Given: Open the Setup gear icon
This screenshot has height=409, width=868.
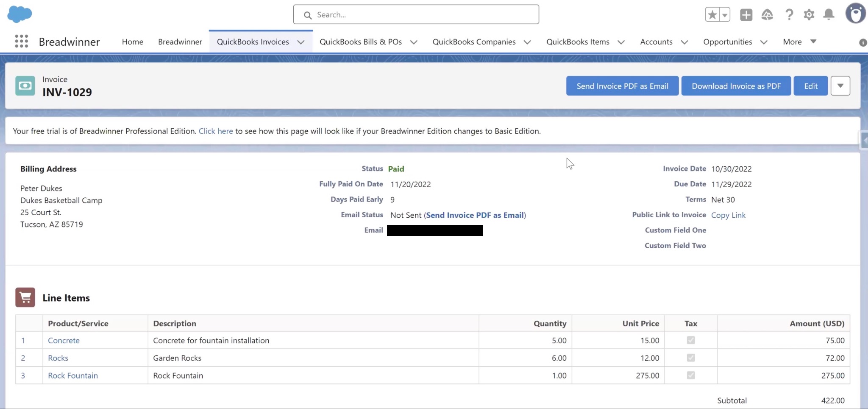Looking at the screenshot, I should tap(809, 14).
